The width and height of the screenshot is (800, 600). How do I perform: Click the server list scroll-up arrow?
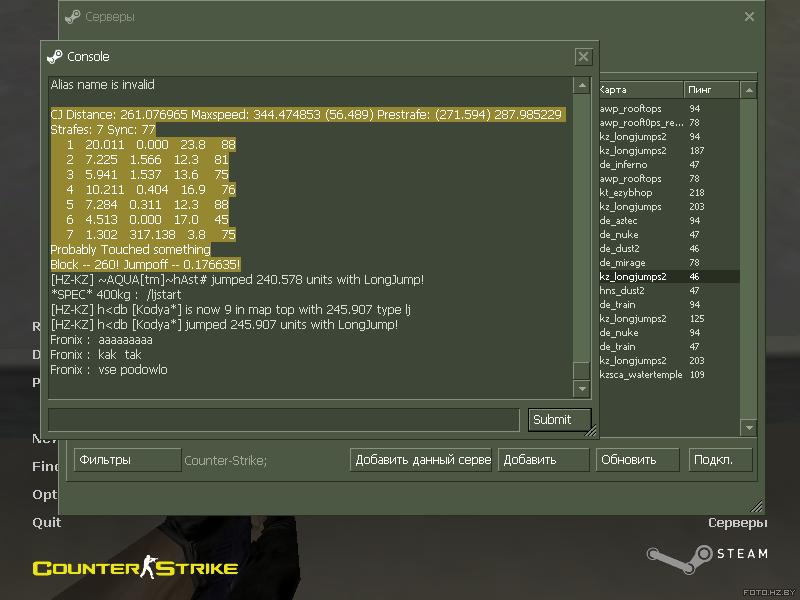(x=748, y=90)
